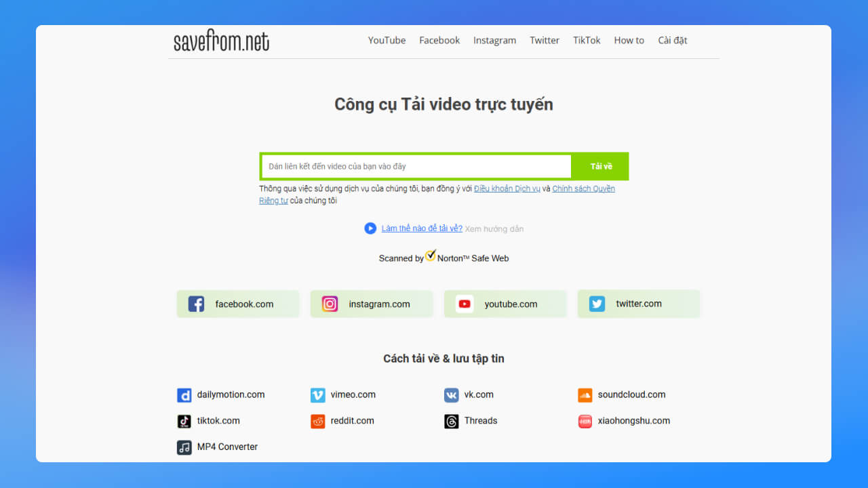
Task: Open the xiaohongshu.com link
Action: (633, 421)
